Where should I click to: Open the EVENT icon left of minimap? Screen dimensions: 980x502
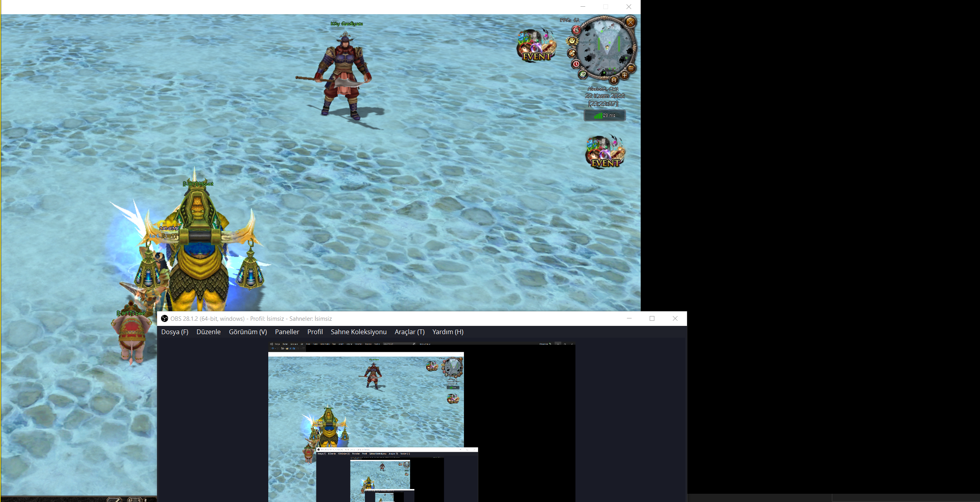536,46
